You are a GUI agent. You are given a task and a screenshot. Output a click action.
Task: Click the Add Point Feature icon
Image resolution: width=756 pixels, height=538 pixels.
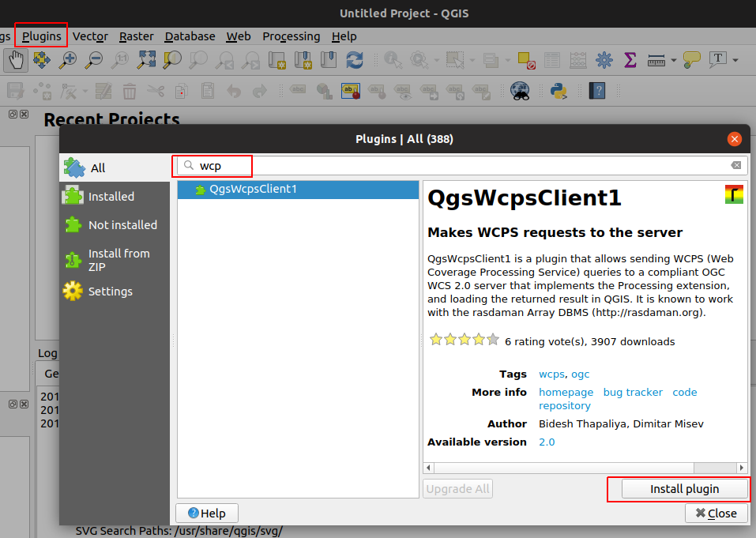click(x=43, y=91)
